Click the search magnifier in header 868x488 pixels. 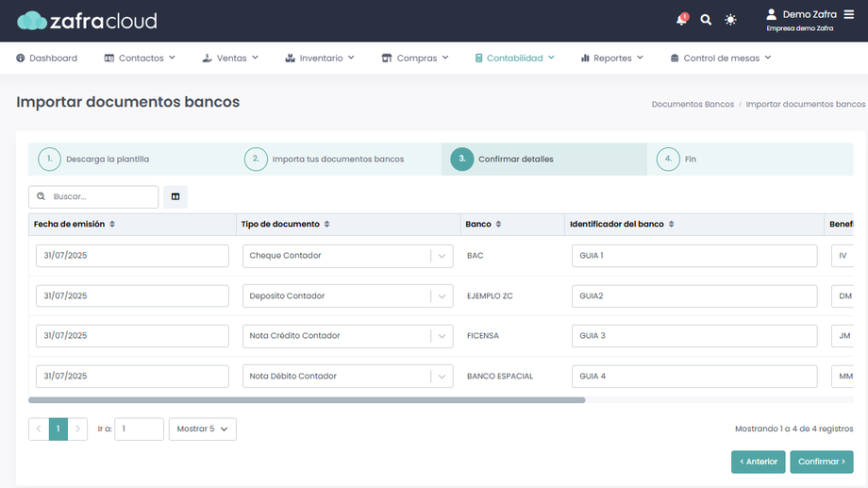pos(706,20)
